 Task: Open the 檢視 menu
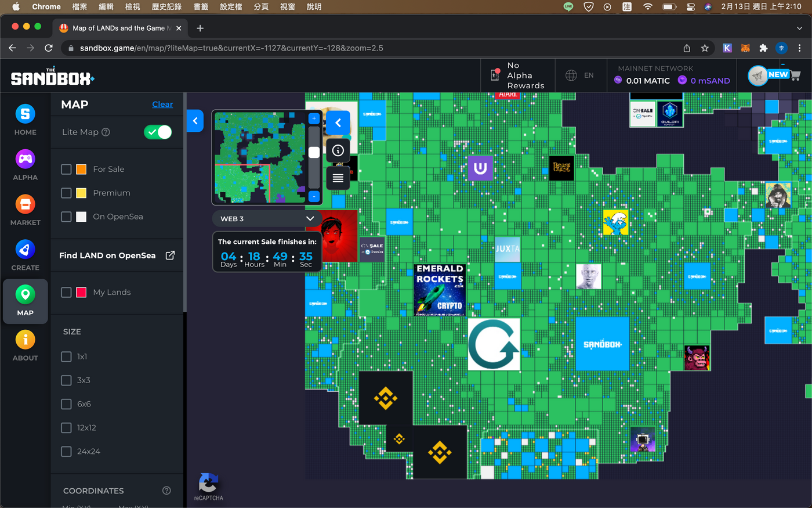(133, 6)
